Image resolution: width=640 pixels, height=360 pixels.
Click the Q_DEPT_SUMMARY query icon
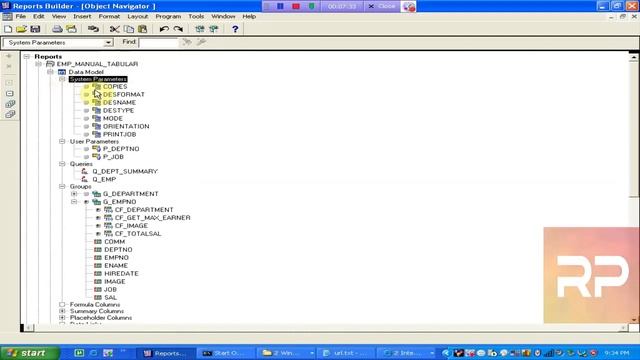(84, 171)
